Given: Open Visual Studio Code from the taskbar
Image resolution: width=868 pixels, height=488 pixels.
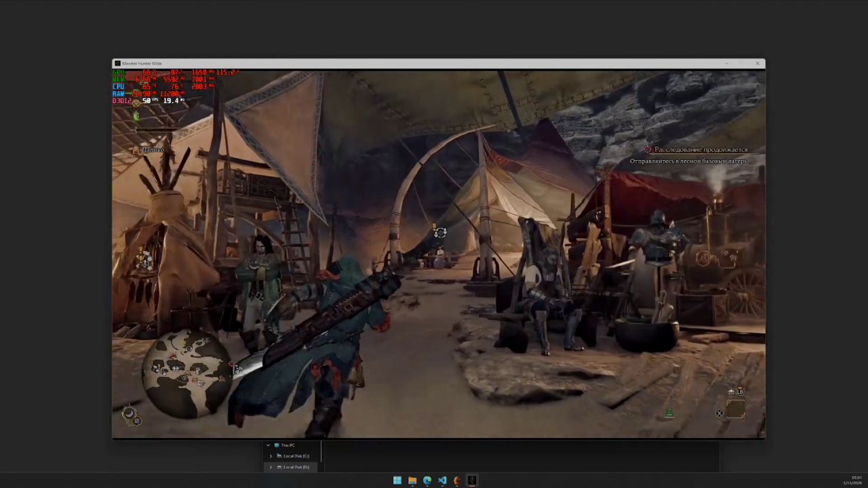Looking at the screenshot, I should coord(442,481).
